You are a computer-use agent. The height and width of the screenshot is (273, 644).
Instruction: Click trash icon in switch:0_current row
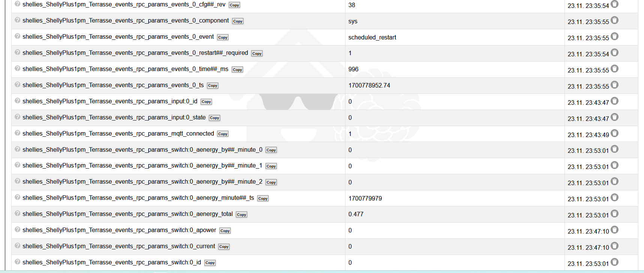pyautogui.click(x=614, y=246)
